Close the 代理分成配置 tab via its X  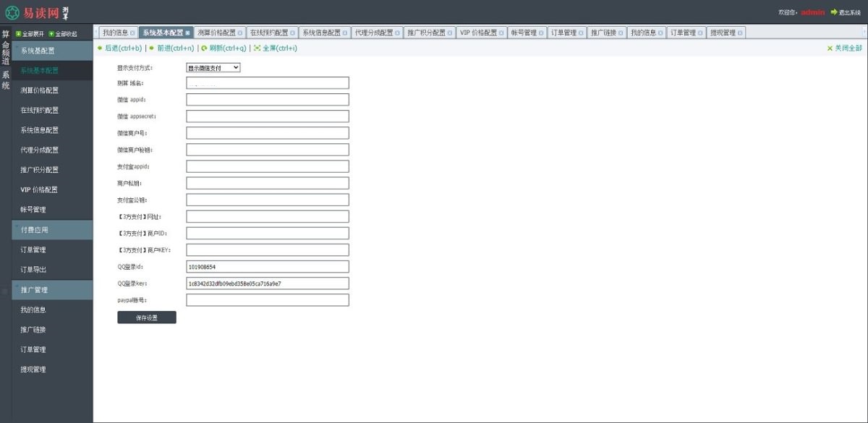click(x=397, y=33)
